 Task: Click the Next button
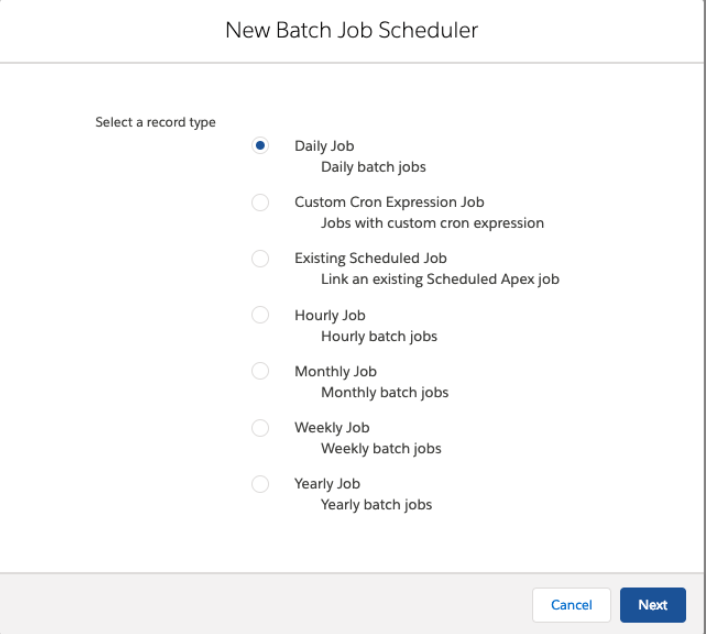pos(652,605)
